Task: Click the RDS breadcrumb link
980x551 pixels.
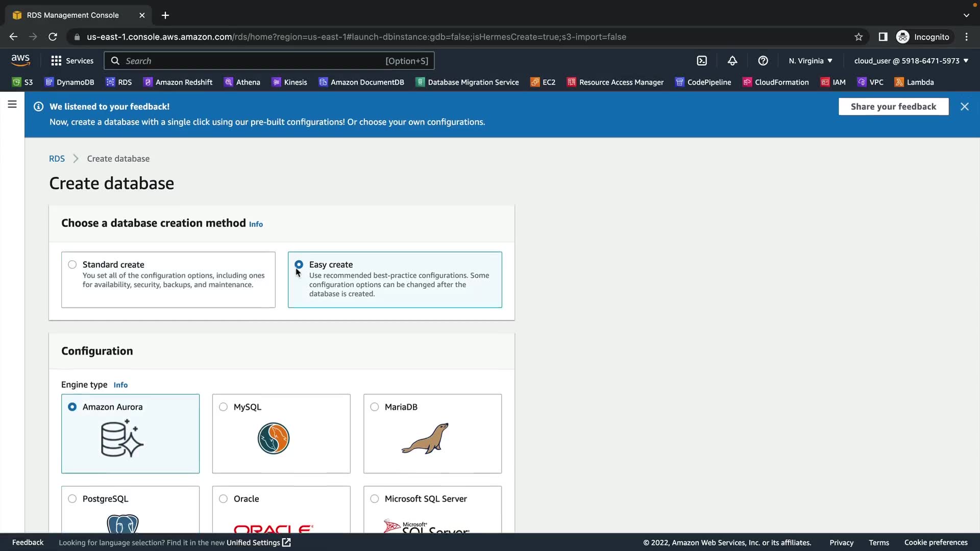Action: coord(57,159)
